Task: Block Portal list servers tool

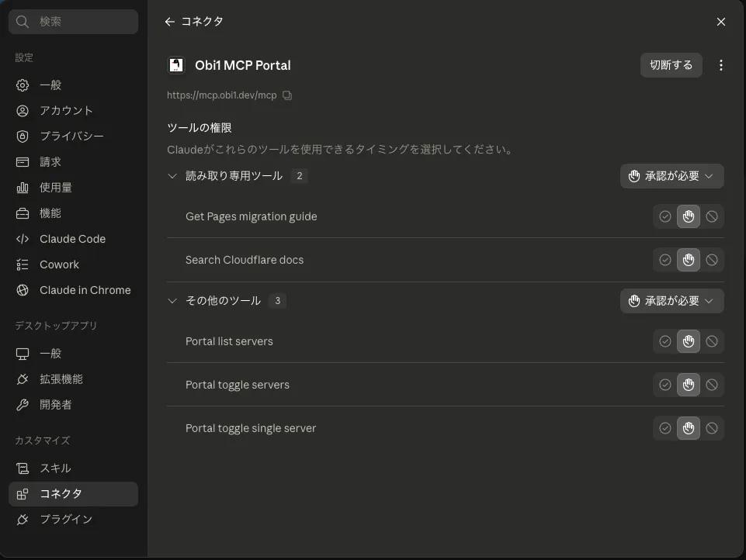Action: coord(712,341)
